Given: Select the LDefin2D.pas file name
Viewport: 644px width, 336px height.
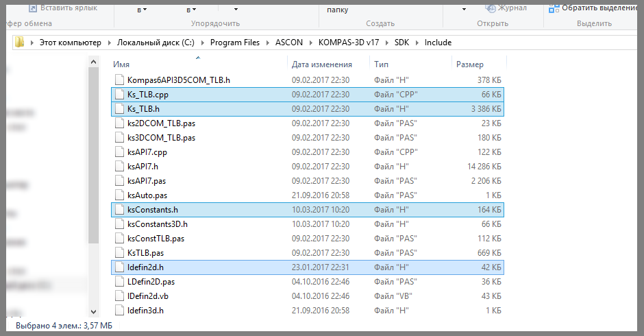Looking at the screenshot, I should point(151,281).
